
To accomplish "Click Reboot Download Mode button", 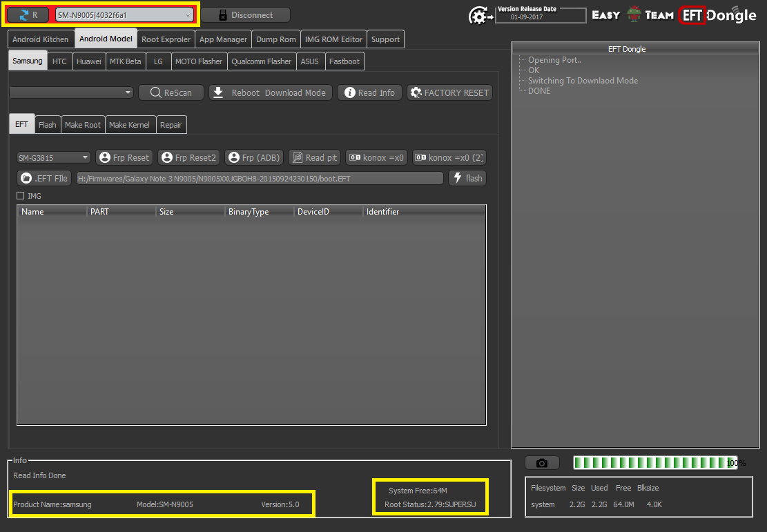I will click(271, 92).
